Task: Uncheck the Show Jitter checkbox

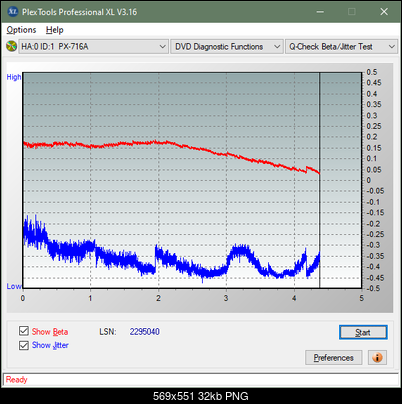Action: [x=24, y=345]
